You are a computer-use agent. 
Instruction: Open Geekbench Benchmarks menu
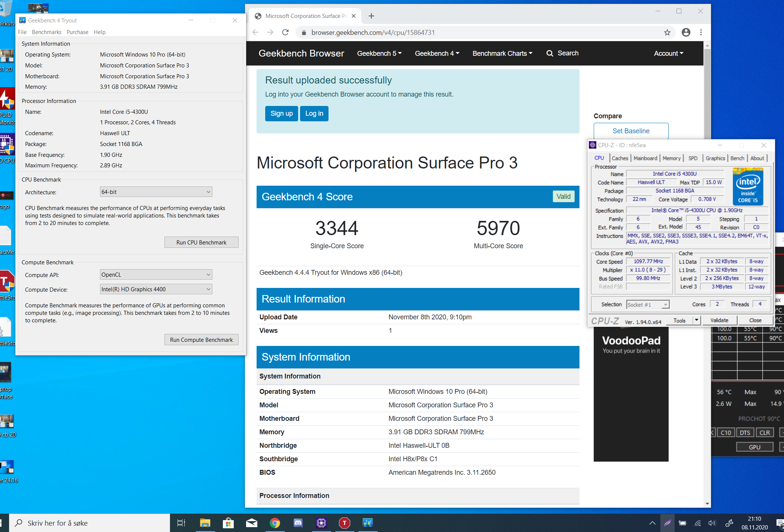tap(46, 32)
